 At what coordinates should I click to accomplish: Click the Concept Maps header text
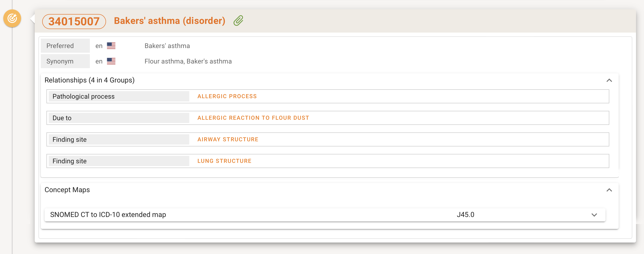67,190
